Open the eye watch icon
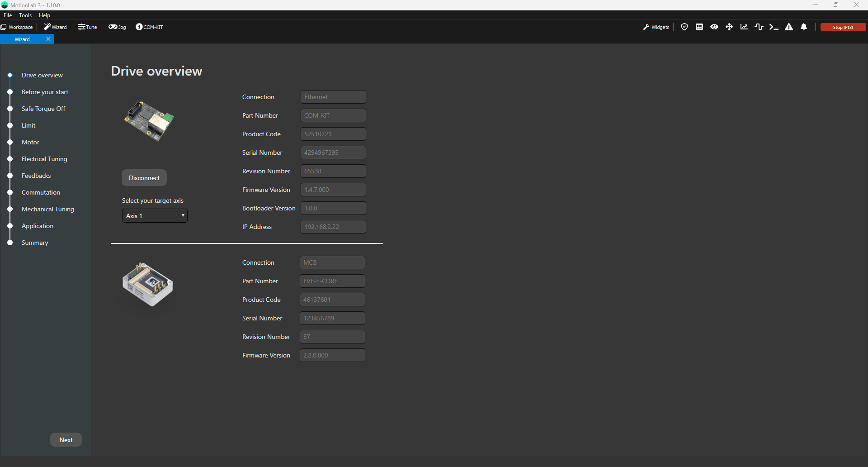 714,27
